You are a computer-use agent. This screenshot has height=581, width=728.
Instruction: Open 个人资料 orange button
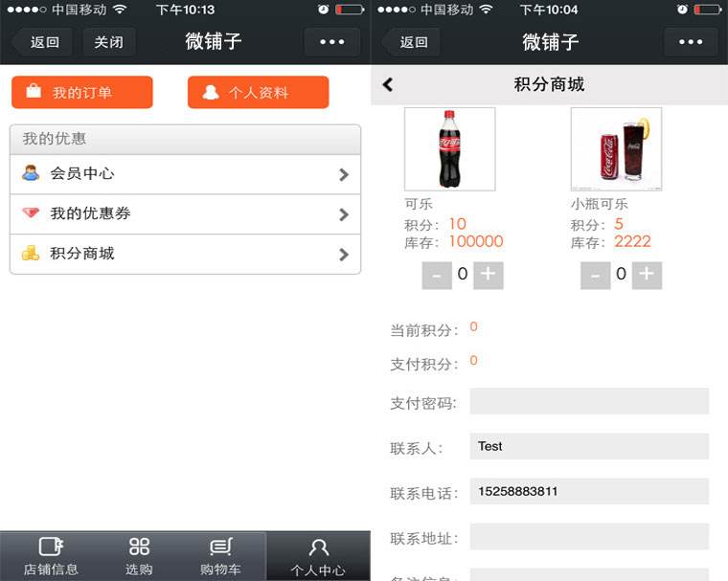coord(258,92)
